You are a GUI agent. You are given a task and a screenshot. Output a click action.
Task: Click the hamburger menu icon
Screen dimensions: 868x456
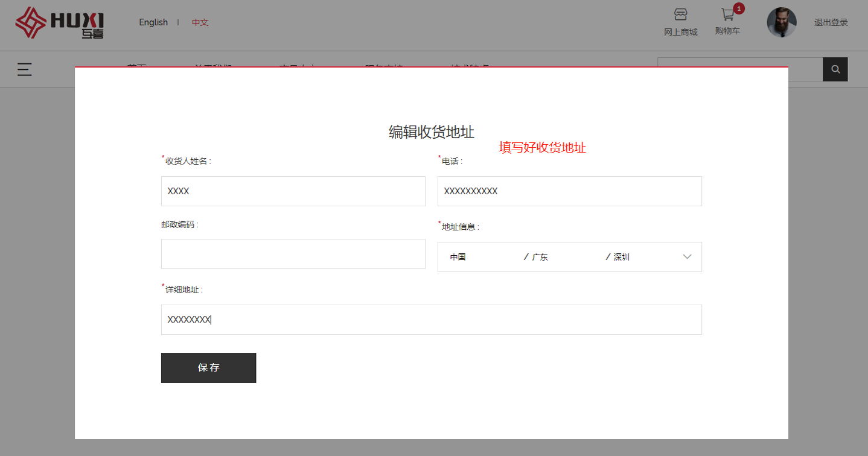[x=25, y=69]
